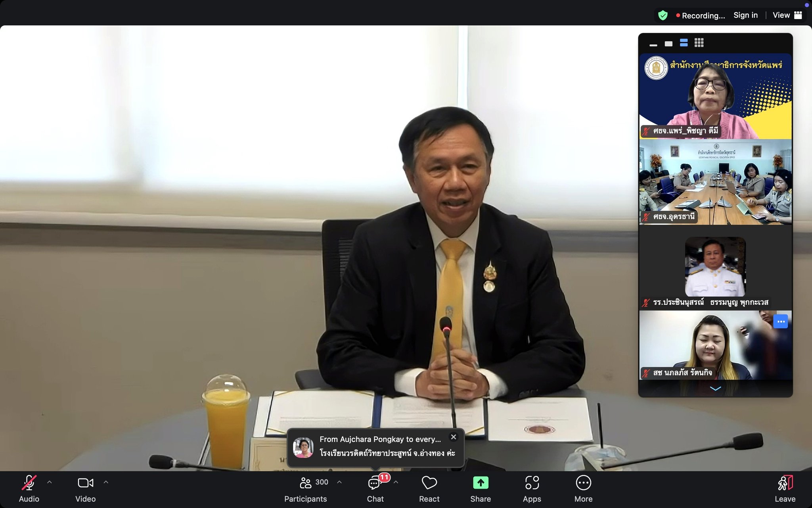Switch thumbnail panel to grid view
This screenshot has height=508, width=812.
point(699,43)
